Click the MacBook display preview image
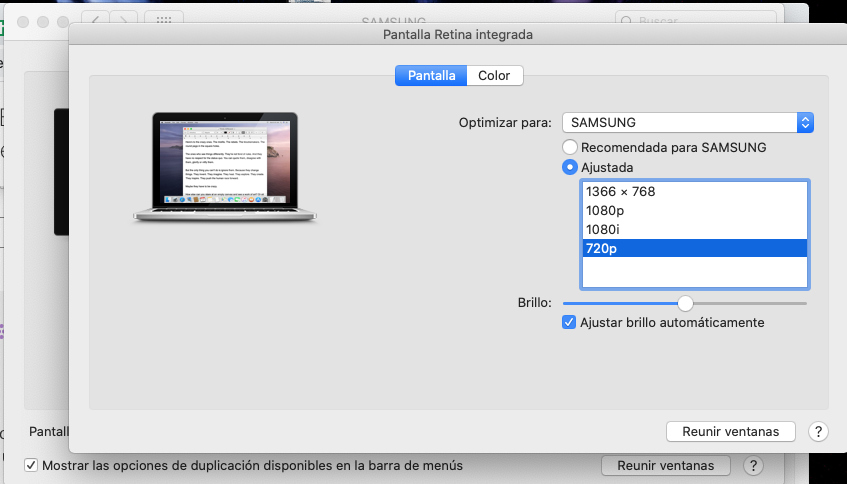The width and height of the screenshot is (847, 484). click(x=225, y=167)
